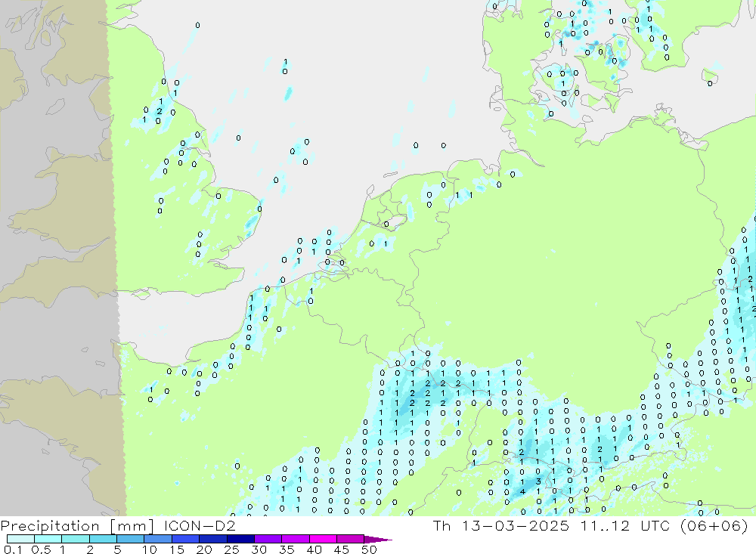Viewport: 756px width, 554px height.
Task: Click the 'ICON-D2' model label
Action: 200,525
